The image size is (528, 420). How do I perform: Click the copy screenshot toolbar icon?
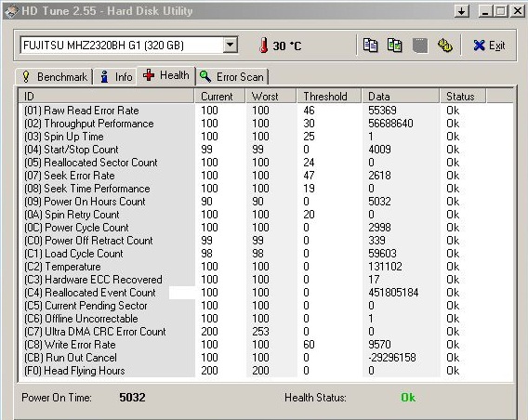[x=394, y=46]
